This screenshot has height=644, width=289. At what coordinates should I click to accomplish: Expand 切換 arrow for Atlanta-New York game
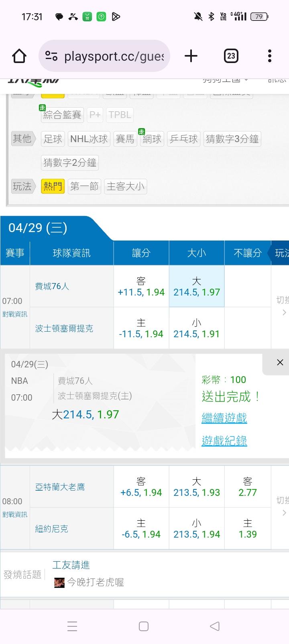click(x=283, y=507)
